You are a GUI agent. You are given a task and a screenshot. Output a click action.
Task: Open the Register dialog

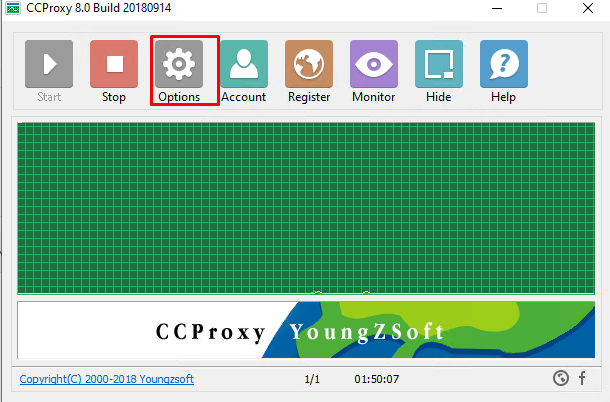(x=309, y=71)
